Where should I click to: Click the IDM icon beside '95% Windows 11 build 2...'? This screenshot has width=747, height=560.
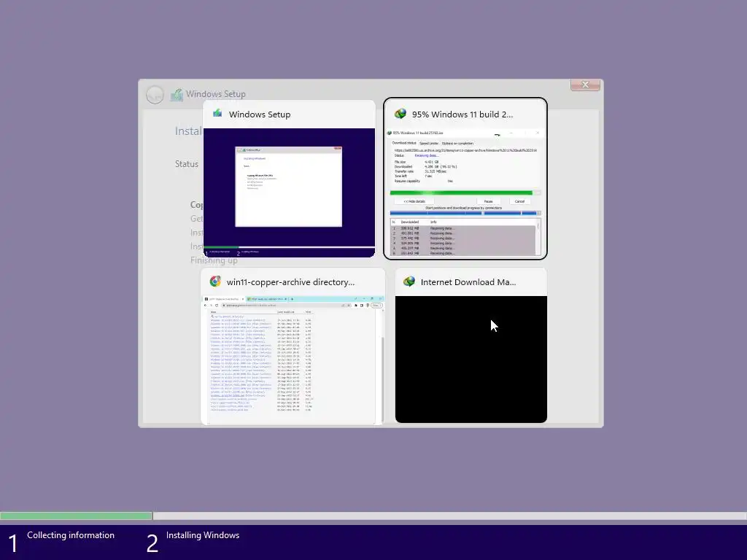400,114
